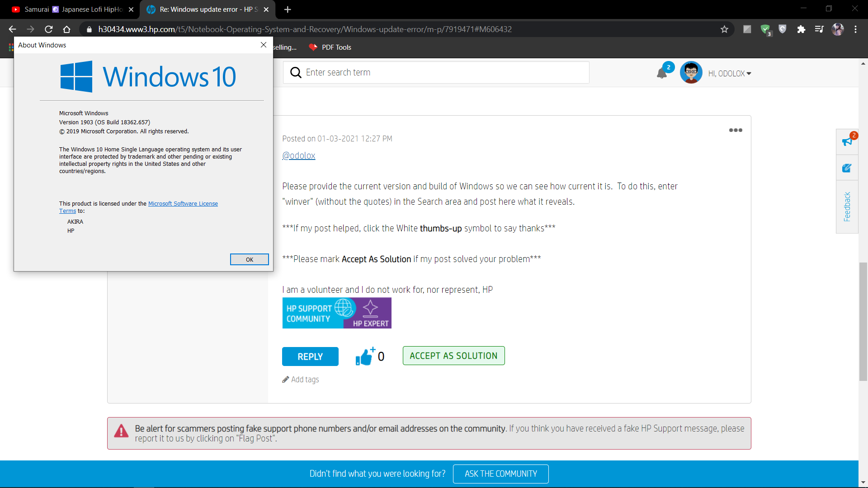The height and width of the screenshot is (488, 868).
Task: Switch to the Samurai Japanese Lofi HipHop tab
Action: [x=72, y=9]
